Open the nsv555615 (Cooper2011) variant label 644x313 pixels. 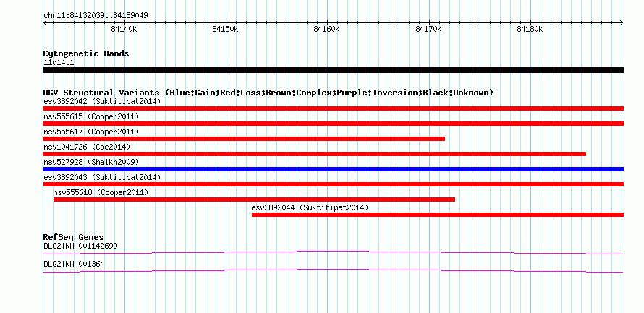91,116
